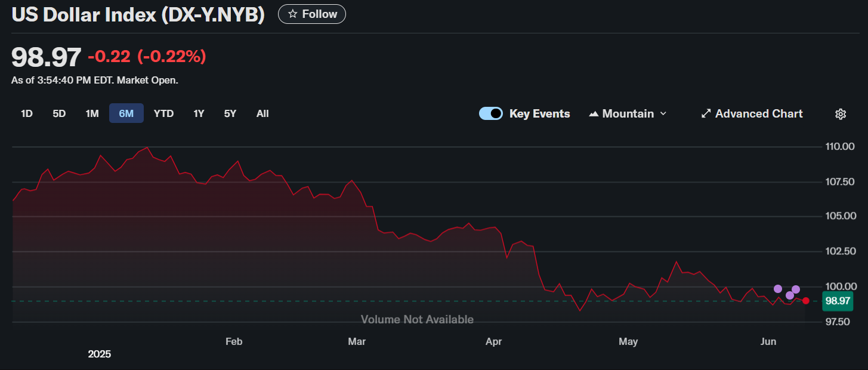Screen dimensions: 868x370
Task: Open chart settings via the gear icon
Action: [x=841, y=114]
